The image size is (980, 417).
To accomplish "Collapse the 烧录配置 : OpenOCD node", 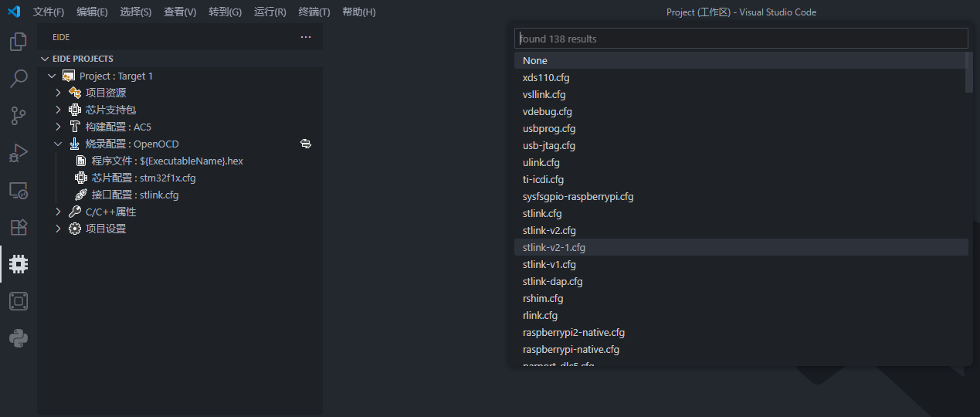I will tap(58, 144).
